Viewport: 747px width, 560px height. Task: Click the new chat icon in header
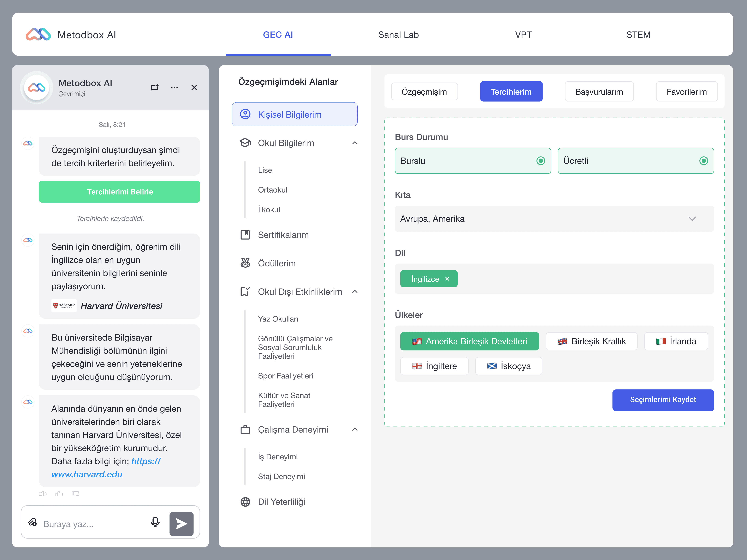tap(154, 88)
